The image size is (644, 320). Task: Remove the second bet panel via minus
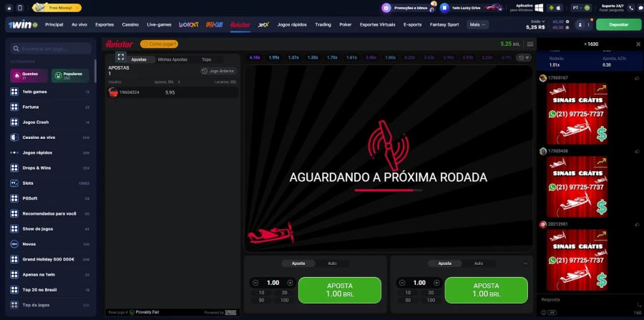(x=525, y=263)
